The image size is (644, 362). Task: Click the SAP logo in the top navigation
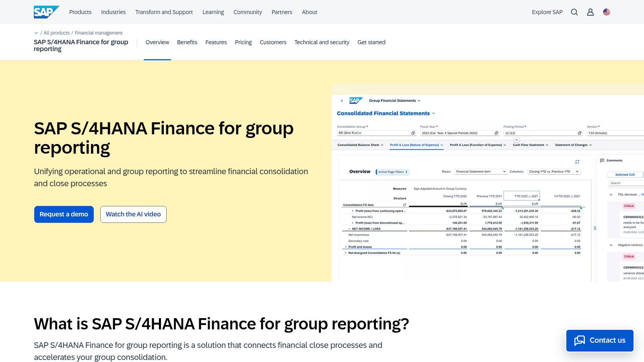pos(46,12)
